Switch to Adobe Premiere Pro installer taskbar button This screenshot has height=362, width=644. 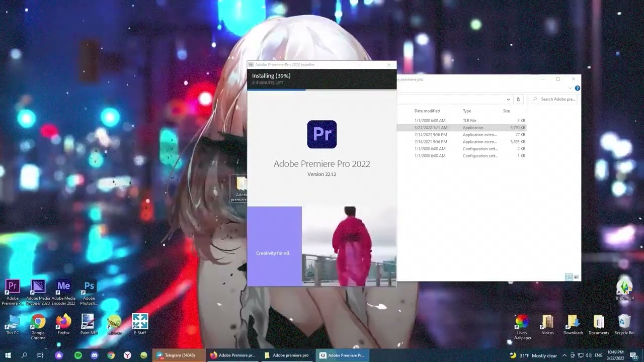click(342, 355)
